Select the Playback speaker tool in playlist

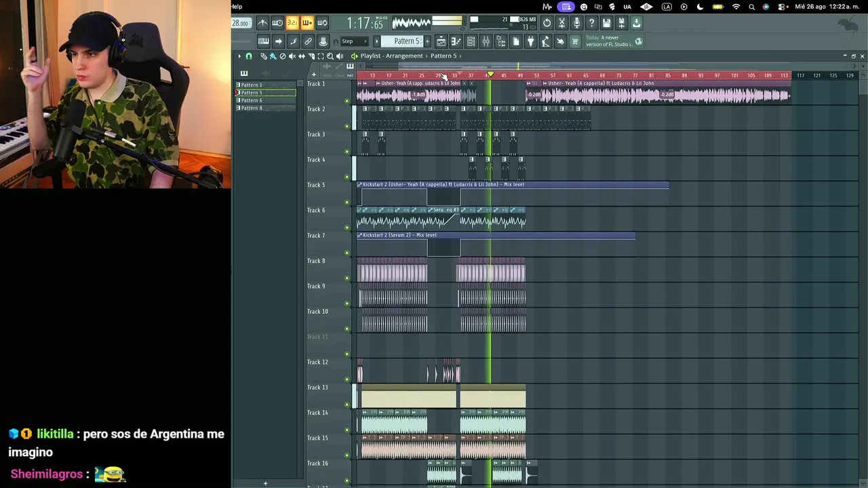pos(340,56)
